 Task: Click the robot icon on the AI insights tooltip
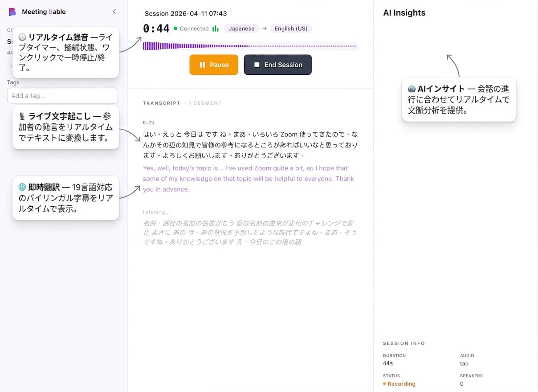click(411, 88)
